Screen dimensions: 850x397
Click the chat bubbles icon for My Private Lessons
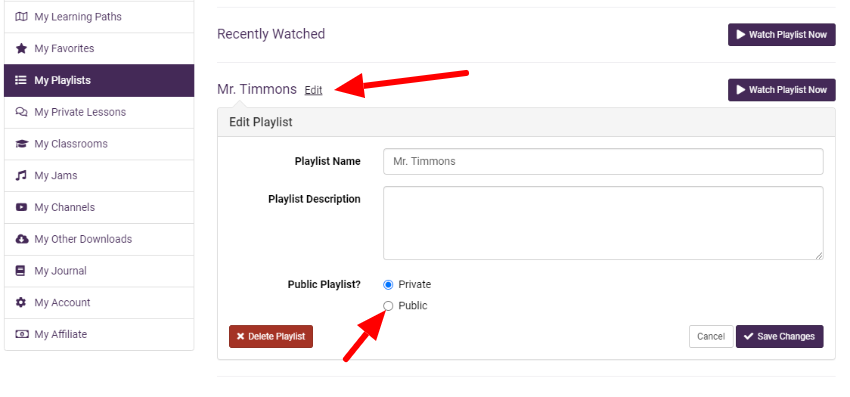(21, 112)
